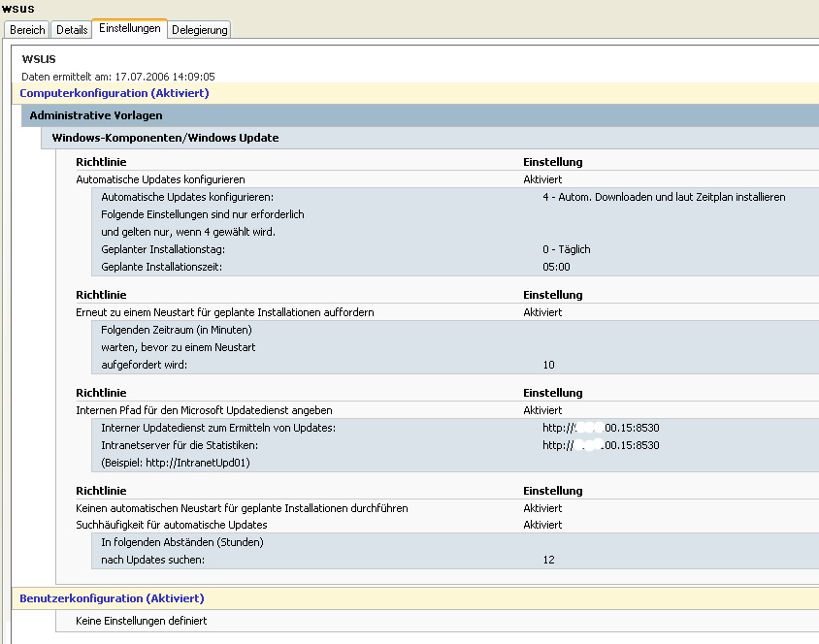Click 'Suchhäufigkeit für automatische Updates' policy
The width and height of the screenshot is (819, 644).
(172, 525)
